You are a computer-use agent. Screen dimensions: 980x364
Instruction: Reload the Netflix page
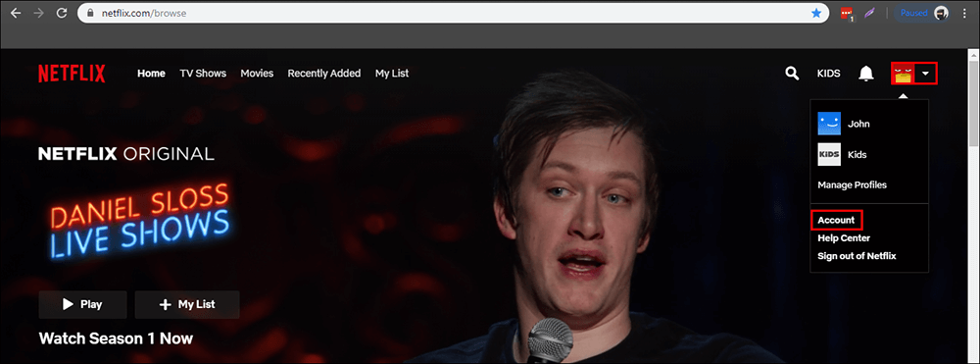62,13
